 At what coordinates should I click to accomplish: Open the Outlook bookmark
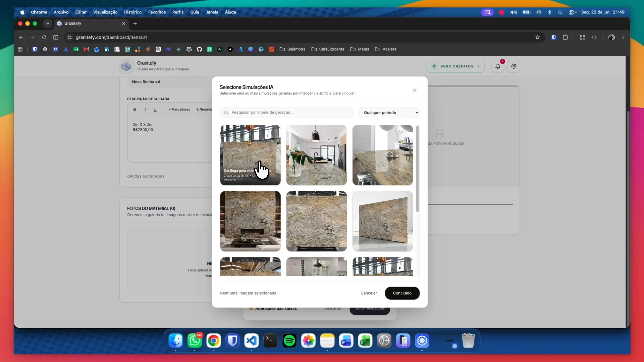(97, 49)
